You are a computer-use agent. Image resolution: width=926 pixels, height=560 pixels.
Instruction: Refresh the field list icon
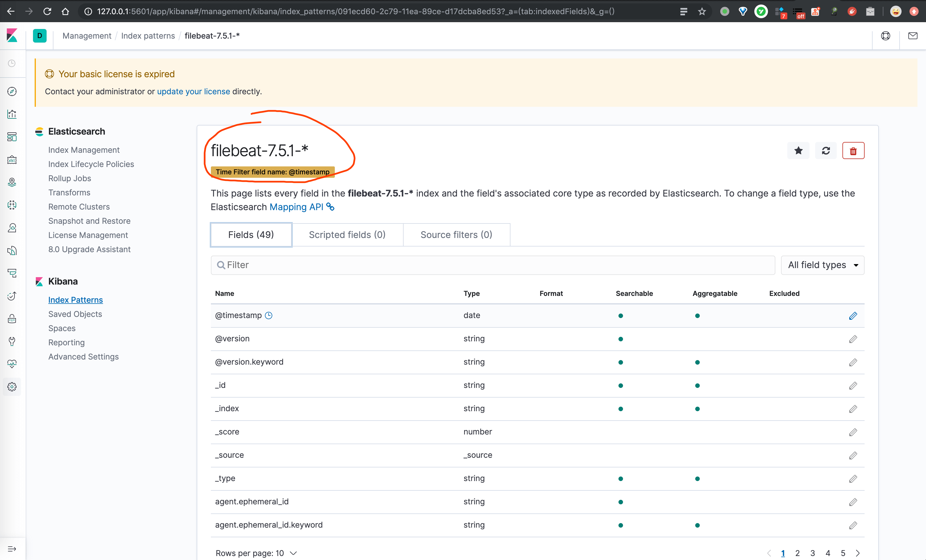pyautogui.click(x=826, y=151)
